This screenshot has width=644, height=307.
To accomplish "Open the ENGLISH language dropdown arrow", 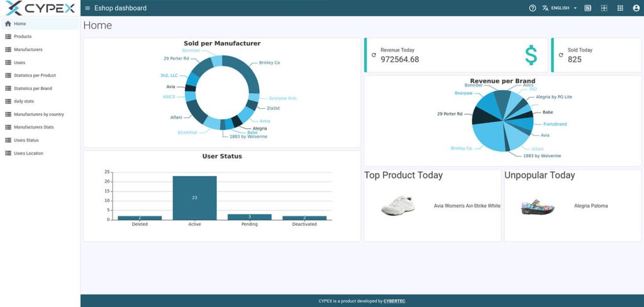I will (x=575, y=8).
